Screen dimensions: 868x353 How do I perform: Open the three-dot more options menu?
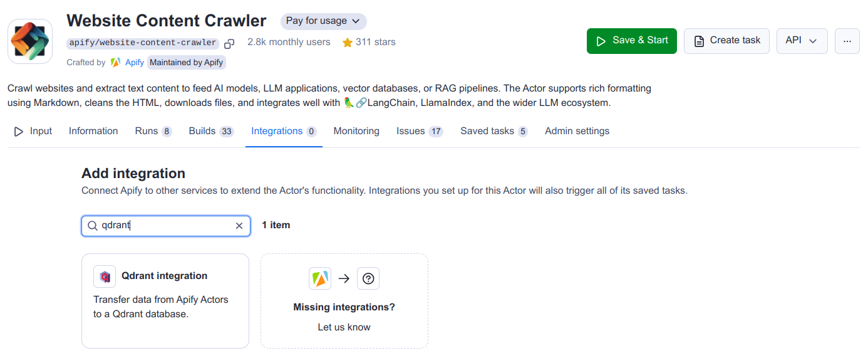tap(847, 41)
